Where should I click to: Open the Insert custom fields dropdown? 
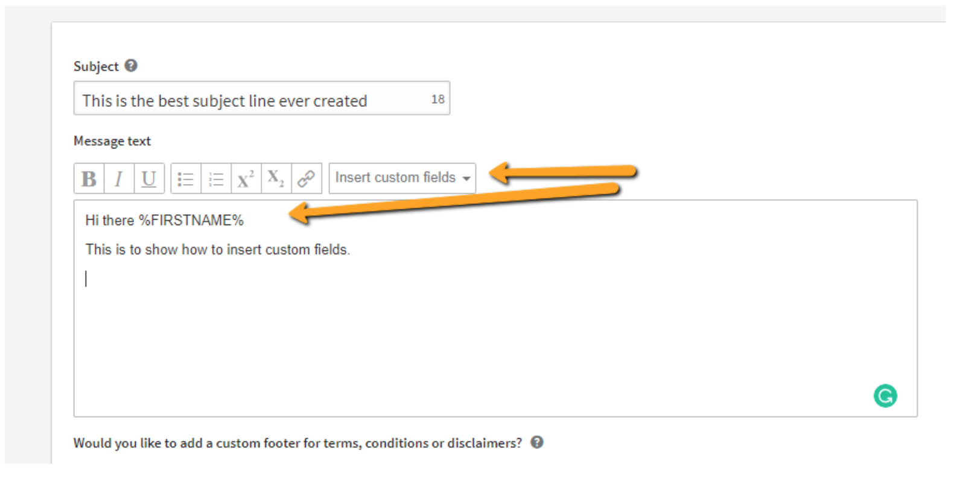coord(402,178)
